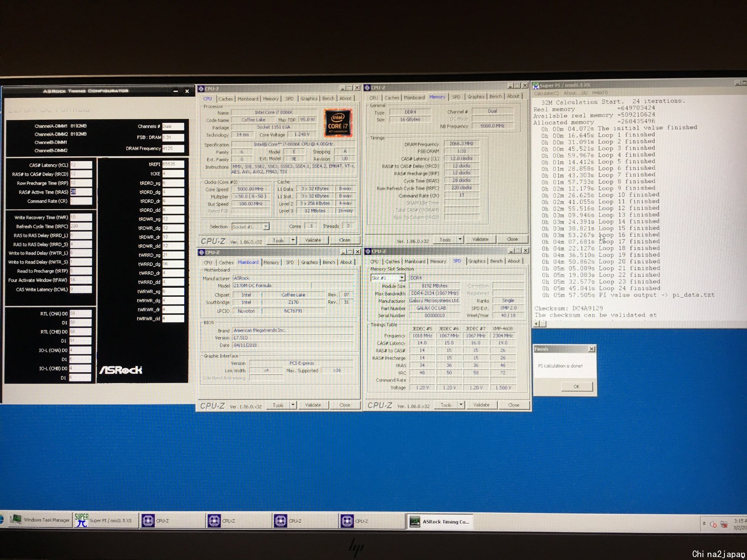Open Graphics tab in Memory window
This screenshot has height=560, width=747.
[x=476, y=97]
